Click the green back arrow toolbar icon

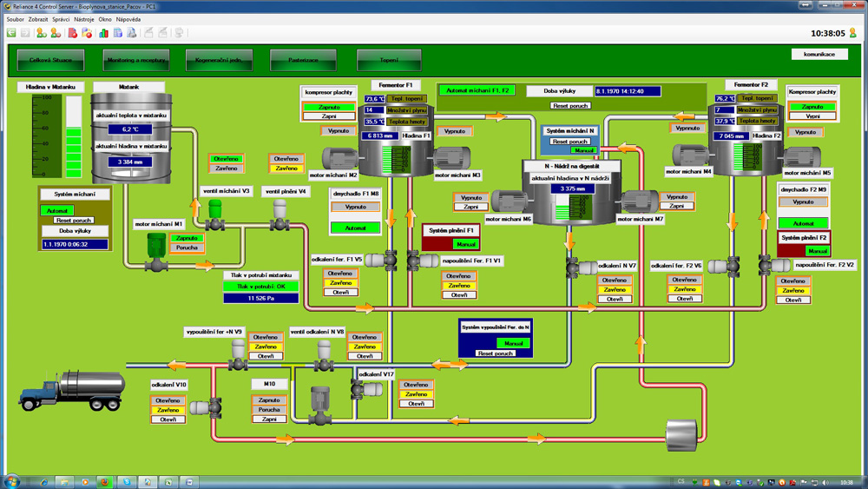[x=11, y=33]
